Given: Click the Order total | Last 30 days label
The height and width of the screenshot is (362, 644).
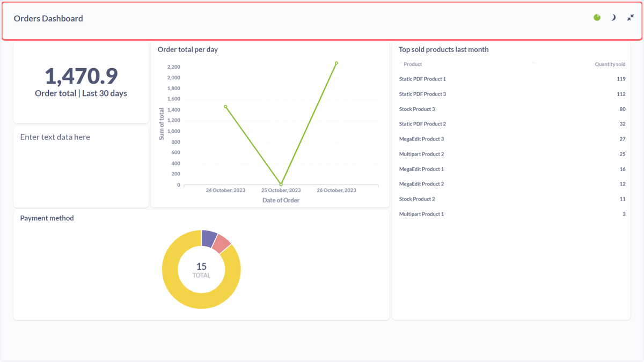Looking at the screenshot, I should point(81,93).
